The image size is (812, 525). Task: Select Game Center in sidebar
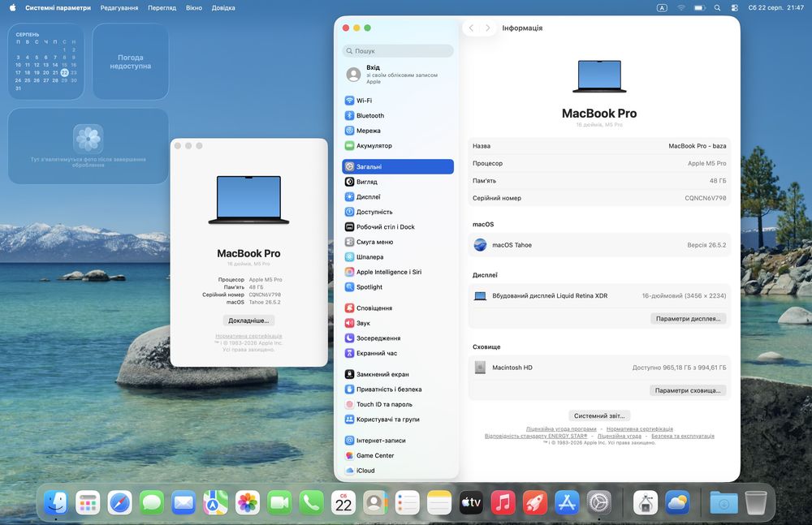coord(398,455)
